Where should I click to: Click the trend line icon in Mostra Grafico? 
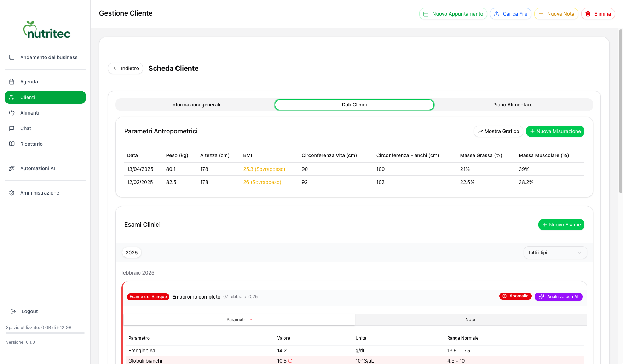480,131
